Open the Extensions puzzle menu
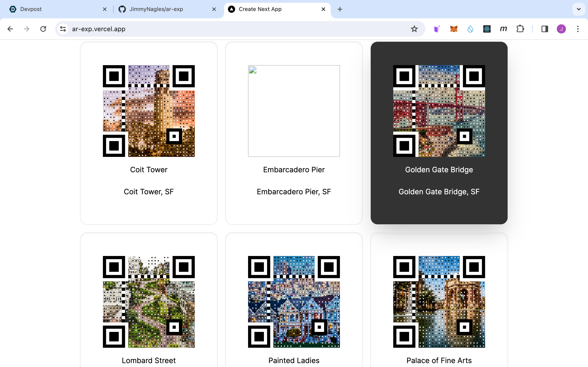The width and height of the screenshot is (588, 367). point(520,29)
